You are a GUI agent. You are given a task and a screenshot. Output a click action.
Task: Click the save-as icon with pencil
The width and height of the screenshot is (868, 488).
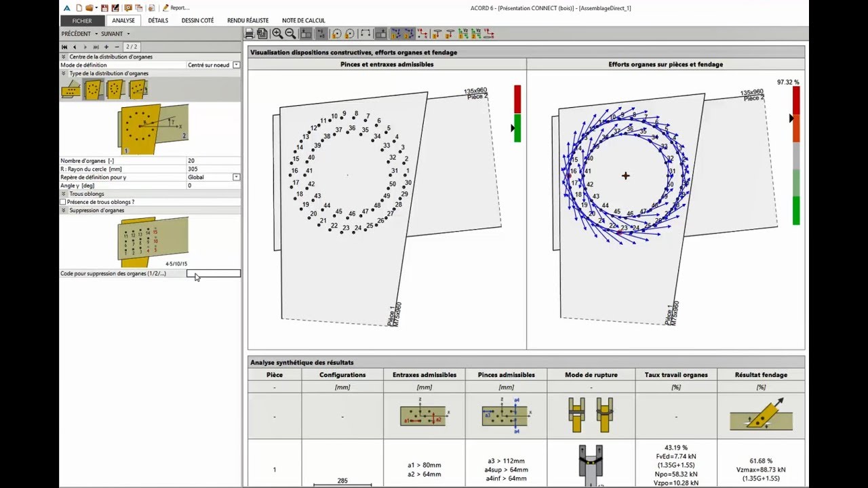(115, 8)
